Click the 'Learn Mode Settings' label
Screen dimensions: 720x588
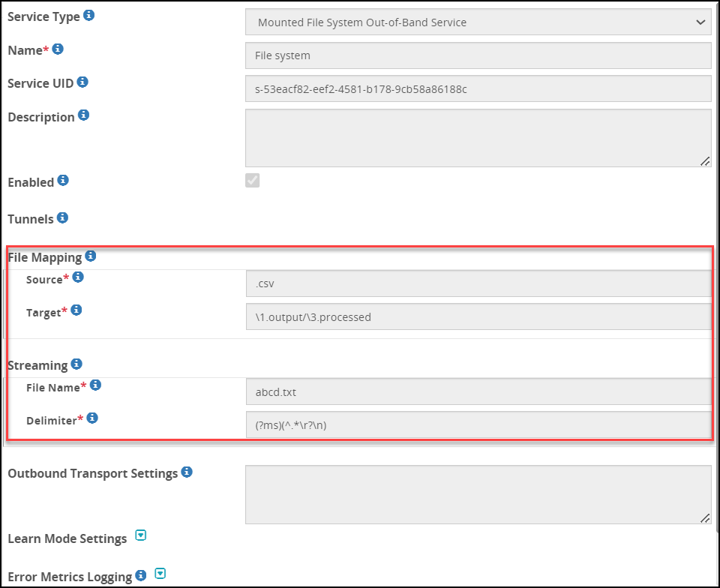point(67,538)
